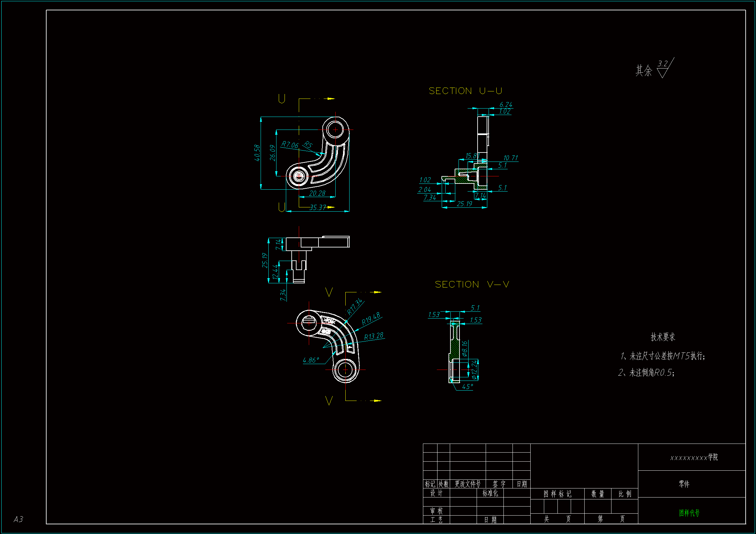Viewport: 756px width, 534px height.
Task: Pick the 45° chamfer angle dimension
Action: point(468,387)
